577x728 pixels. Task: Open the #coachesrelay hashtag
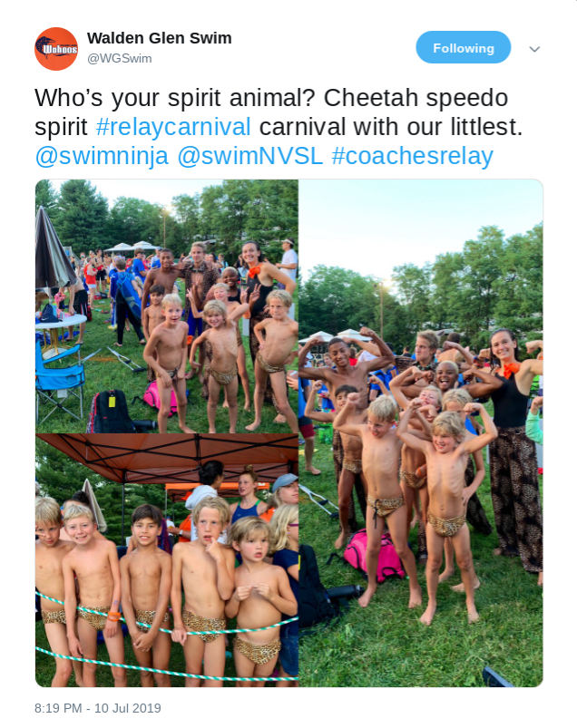pos(412,156)
